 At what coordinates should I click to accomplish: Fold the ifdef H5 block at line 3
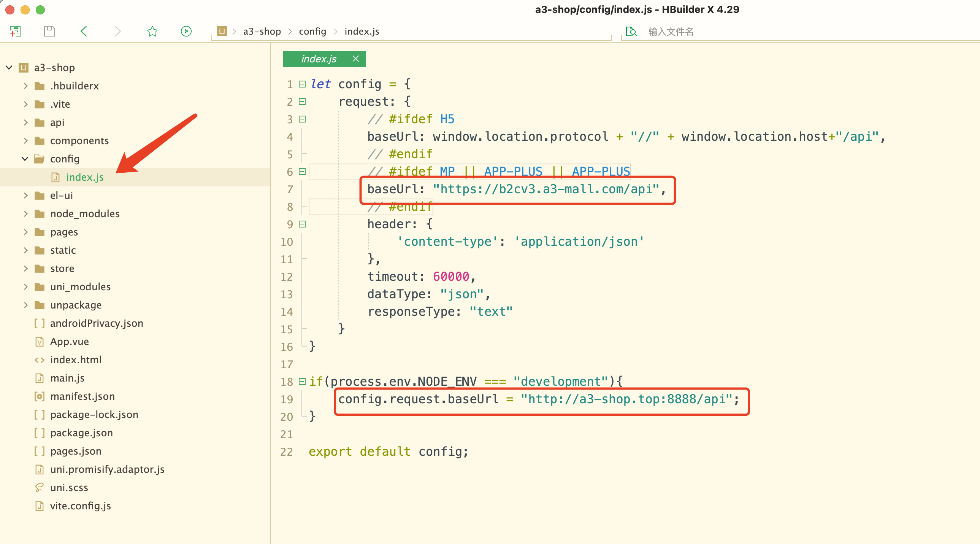[x=302, y=119]
